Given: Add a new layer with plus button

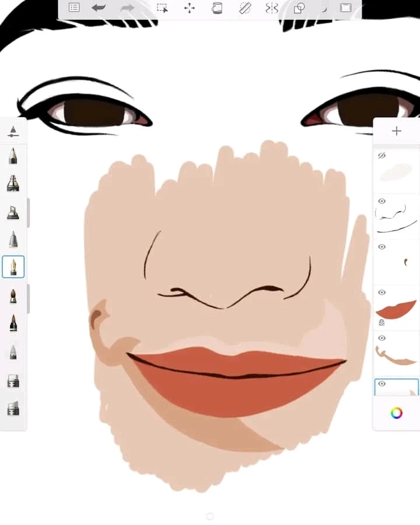Looking at the screenshot, I should (397, 131).
